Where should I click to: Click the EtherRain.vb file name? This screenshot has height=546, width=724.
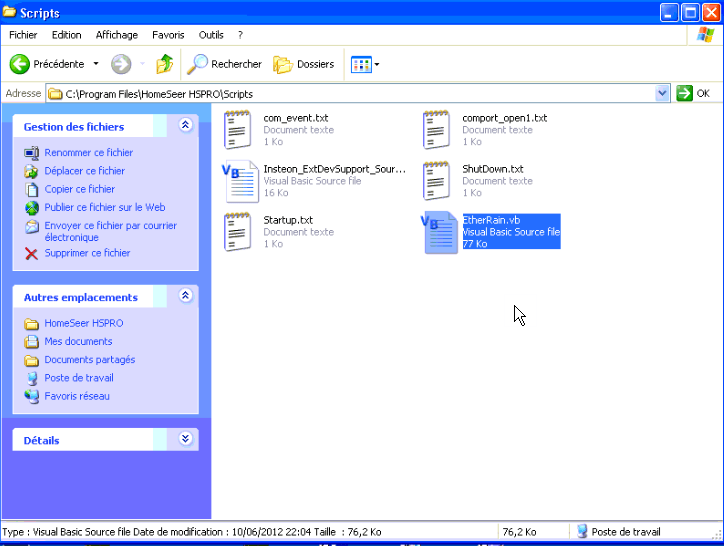coord(491,220)
